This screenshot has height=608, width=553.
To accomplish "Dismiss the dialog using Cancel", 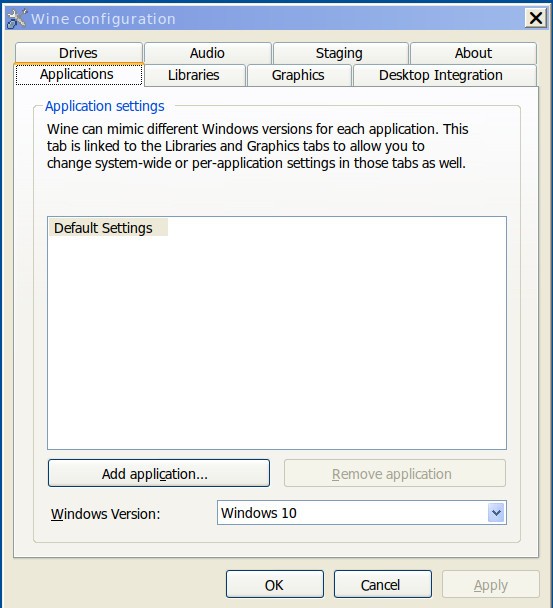I will tap(382, 584).
